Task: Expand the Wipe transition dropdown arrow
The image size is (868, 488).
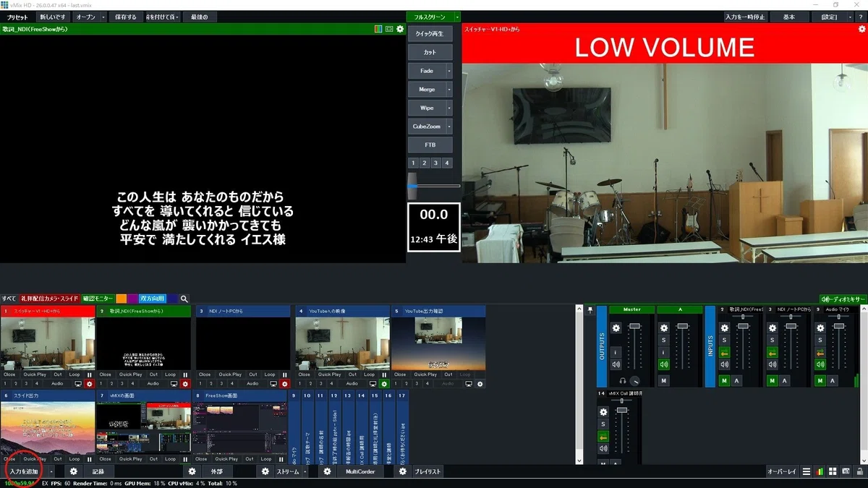Action: [x=449, y=108]
